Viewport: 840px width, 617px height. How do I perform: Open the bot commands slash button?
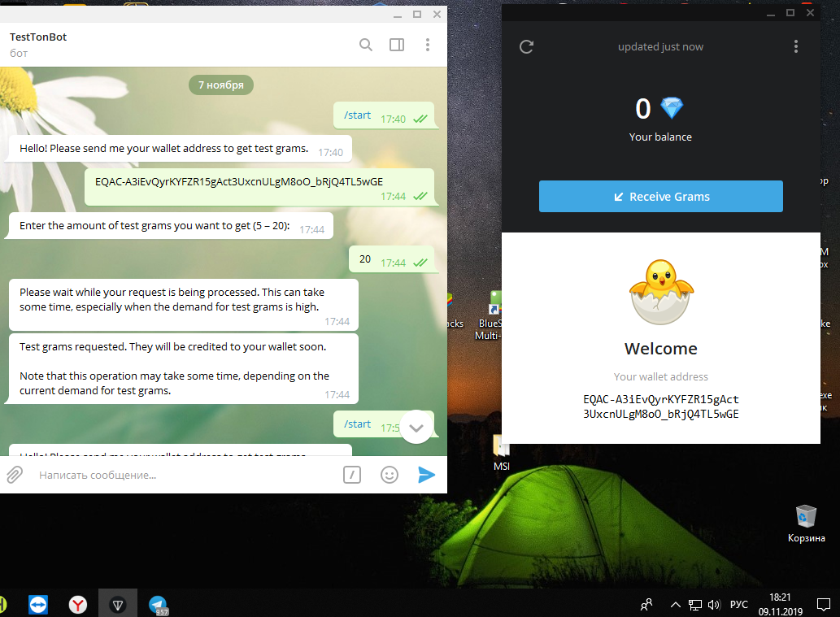(352, 475)
